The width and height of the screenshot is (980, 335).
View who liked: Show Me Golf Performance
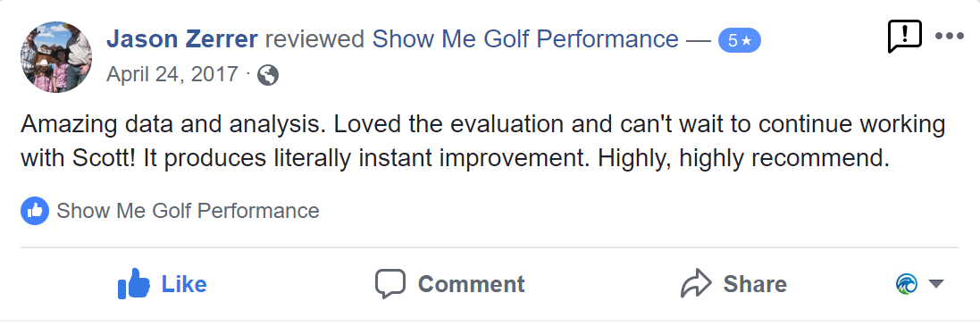188,211
